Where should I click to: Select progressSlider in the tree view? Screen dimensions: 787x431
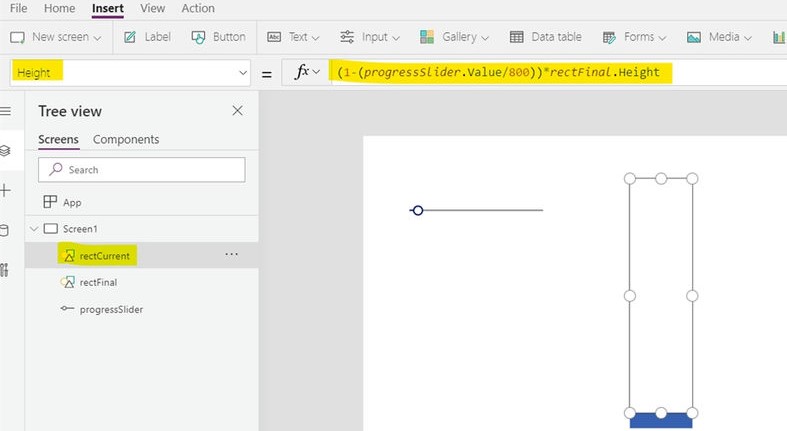pos(111,310)
